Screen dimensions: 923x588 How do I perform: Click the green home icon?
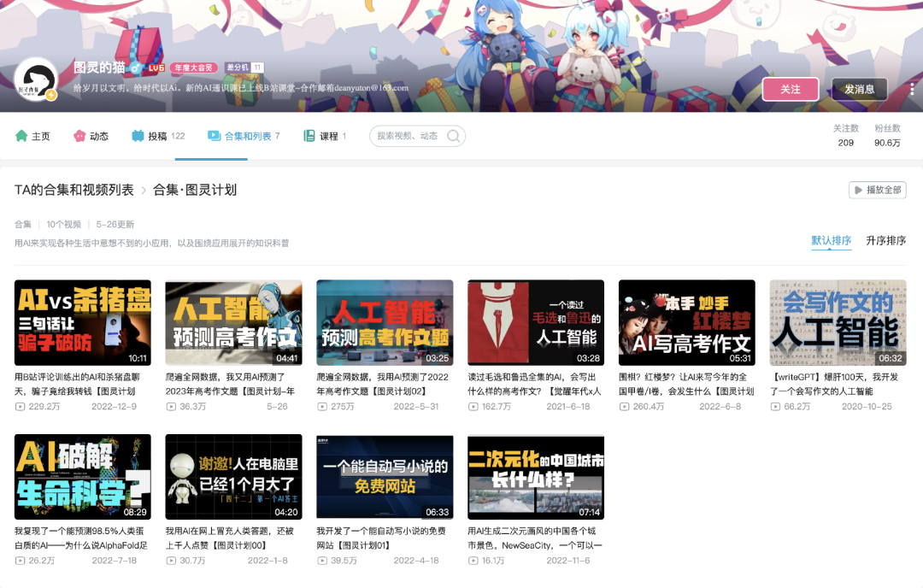pyautogui.click(x=21, y=136)
